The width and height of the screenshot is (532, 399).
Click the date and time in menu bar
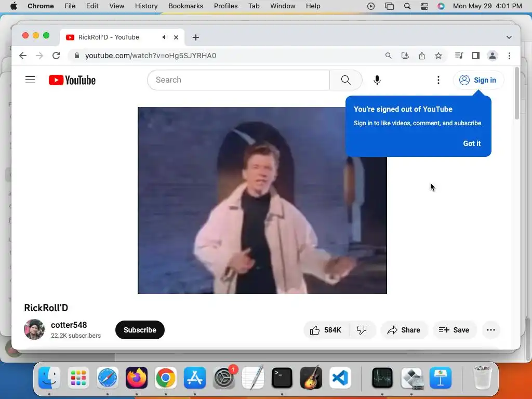point(487,6)
